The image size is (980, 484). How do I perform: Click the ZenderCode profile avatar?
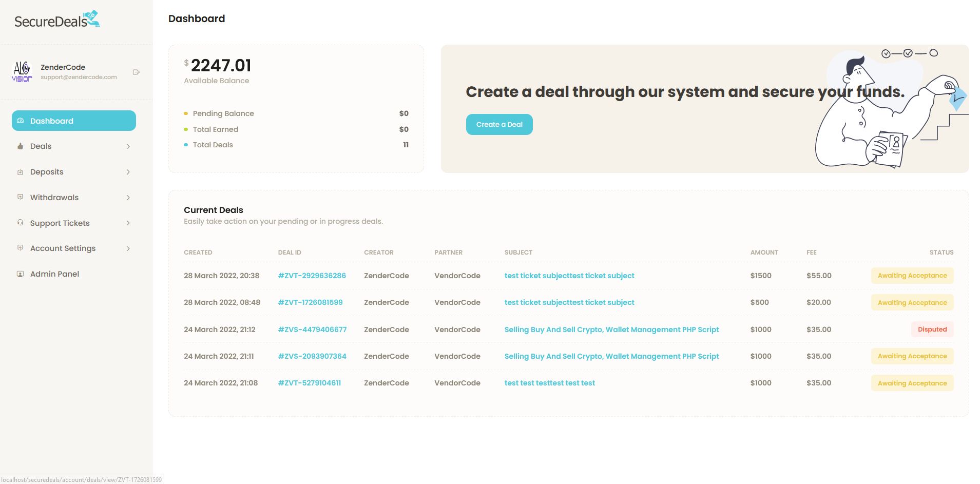pos(22,72)
